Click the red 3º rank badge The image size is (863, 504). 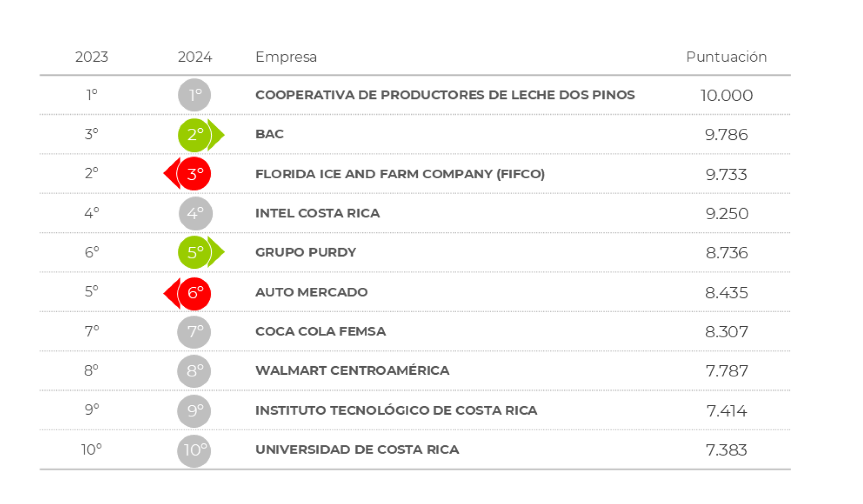click(195, 174)
